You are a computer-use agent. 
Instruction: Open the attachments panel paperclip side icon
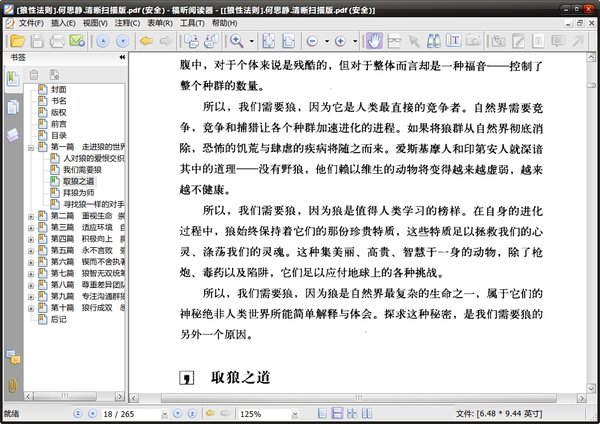13,385
